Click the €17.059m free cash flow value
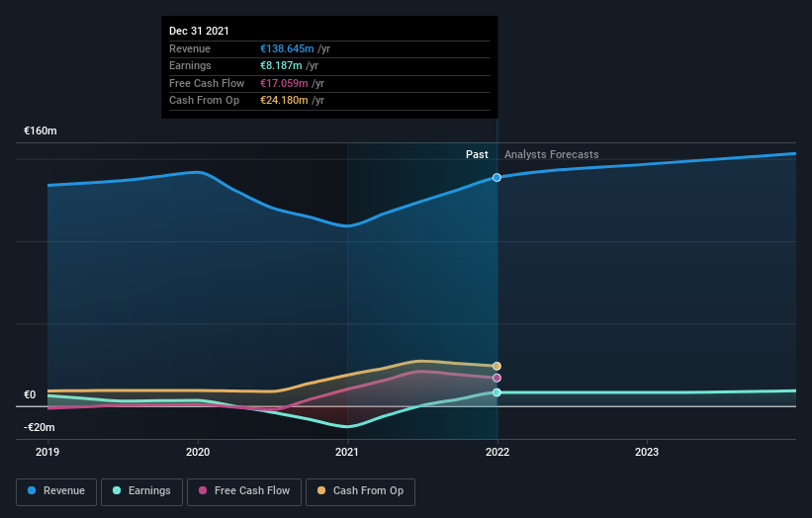Screen dimensions: 812x518 (x=284, y=83)
